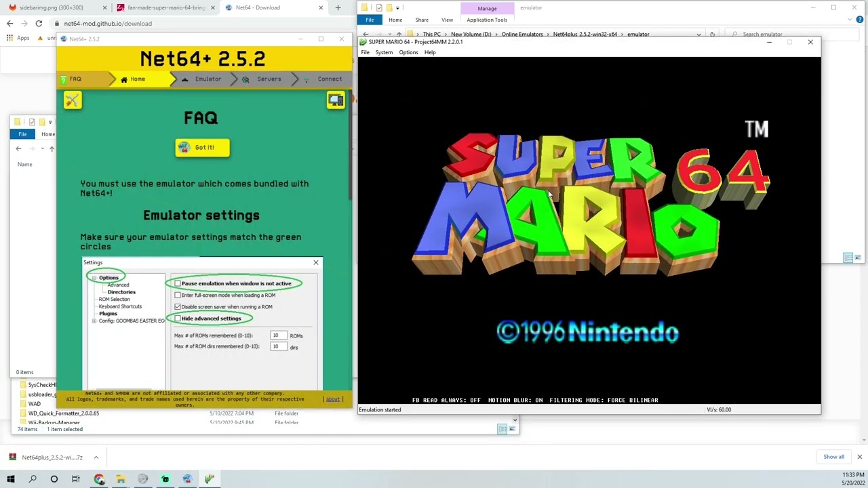This screenshot has height=488, width=868.
Task: Open the Net64plus download item options arrow
Action: pos(96,457)
